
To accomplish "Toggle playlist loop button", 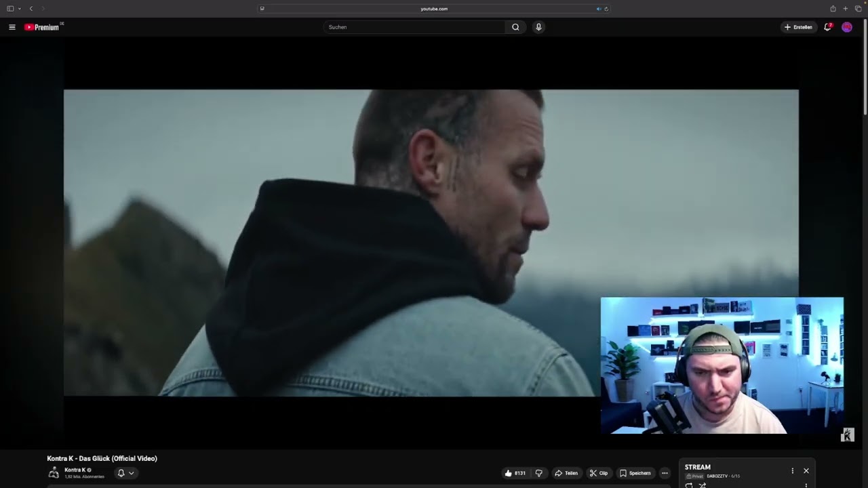I will [689, 485].
